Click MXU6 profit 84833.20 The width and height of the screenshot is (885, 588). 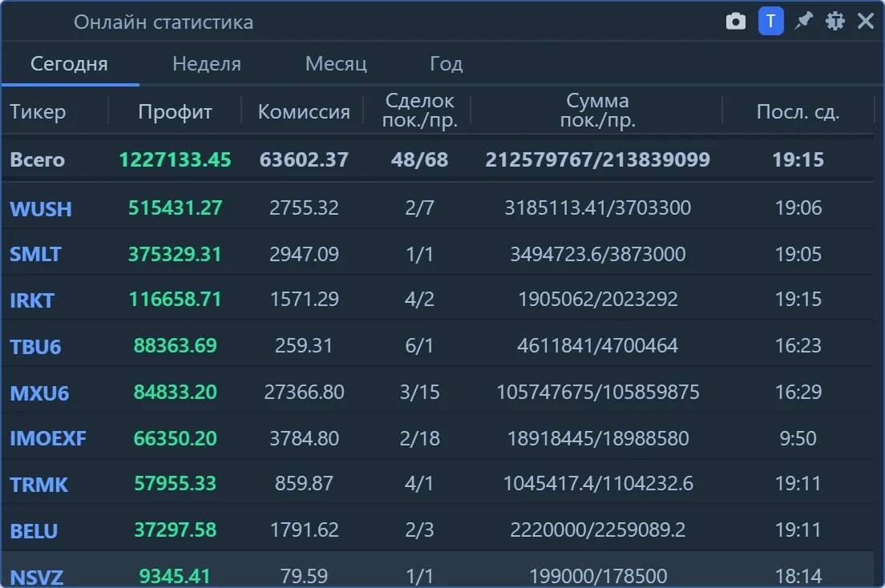point(175,392)
